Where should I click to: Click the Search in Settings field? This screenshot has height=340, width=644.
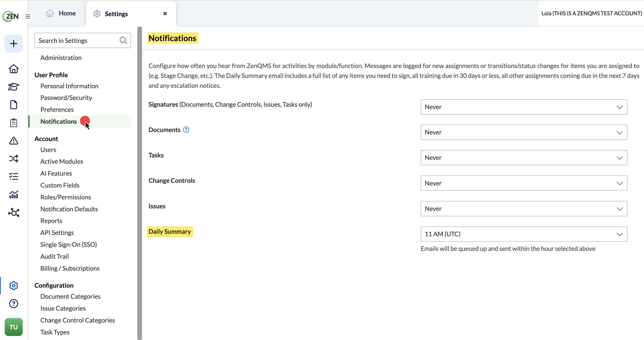coord(83,40)
